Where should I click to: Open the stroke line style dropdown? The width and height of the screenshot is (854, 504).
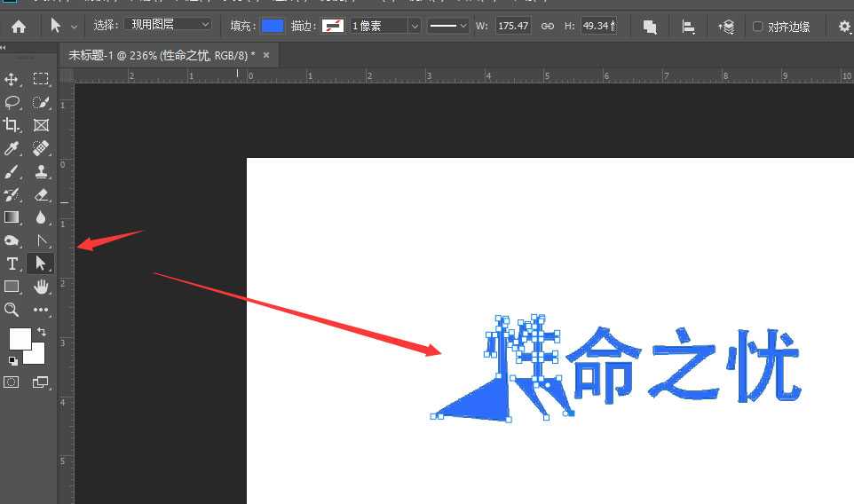pyautogui.click(x=448, y=27)
